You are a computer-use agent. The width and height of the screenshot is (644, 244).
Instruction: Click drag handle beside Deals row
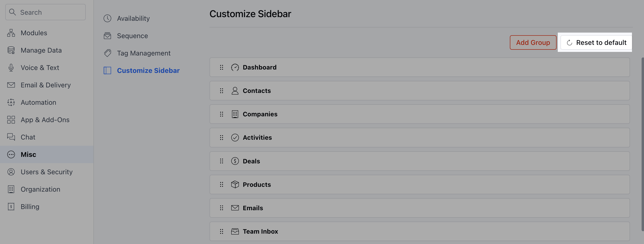pyautogui.click(x=221, y=161)
